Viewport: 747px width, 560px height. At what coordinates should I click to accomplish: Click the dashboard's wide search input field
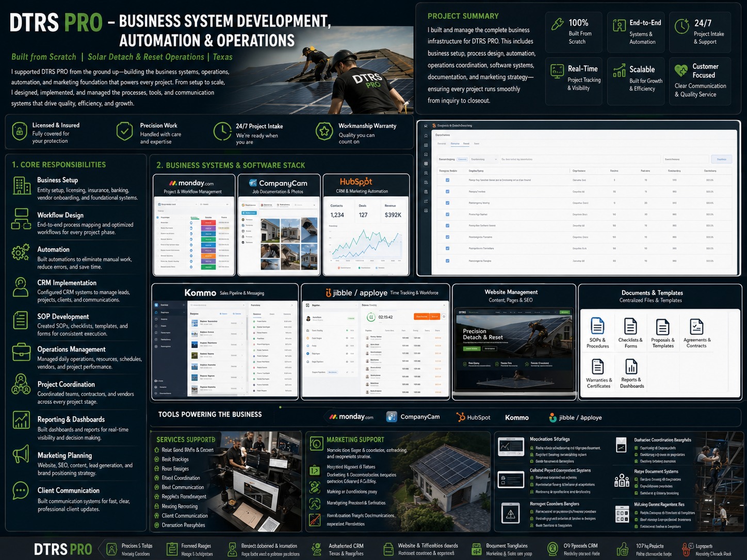point(580,159)
